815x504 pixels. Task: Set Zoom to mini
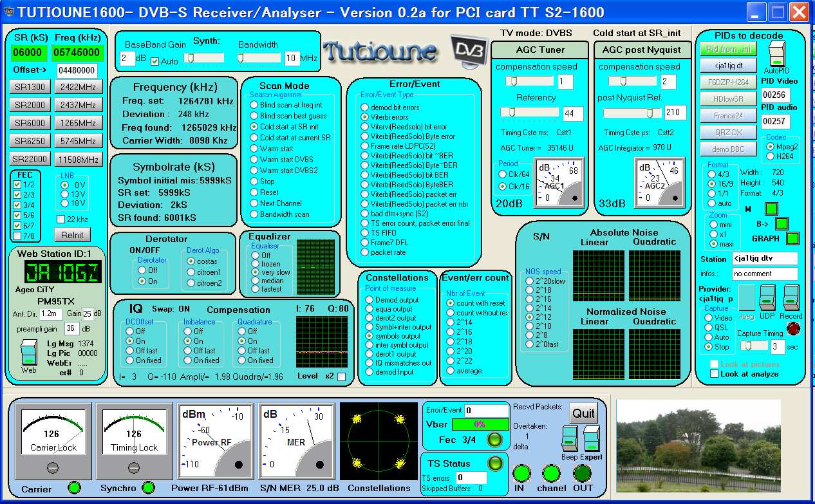tap(713, 225)
